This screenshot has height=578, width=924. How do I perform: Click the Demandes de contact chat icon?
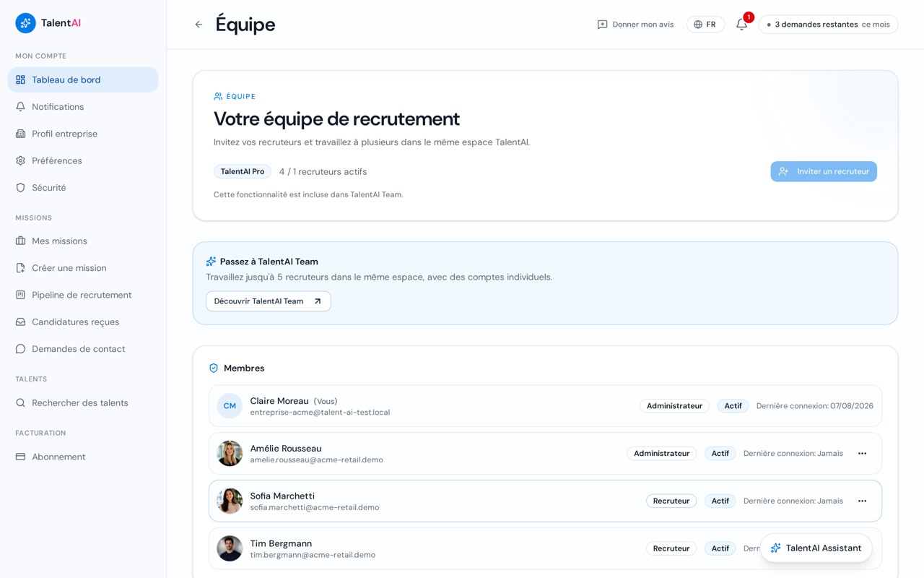(x=20, y=349)
